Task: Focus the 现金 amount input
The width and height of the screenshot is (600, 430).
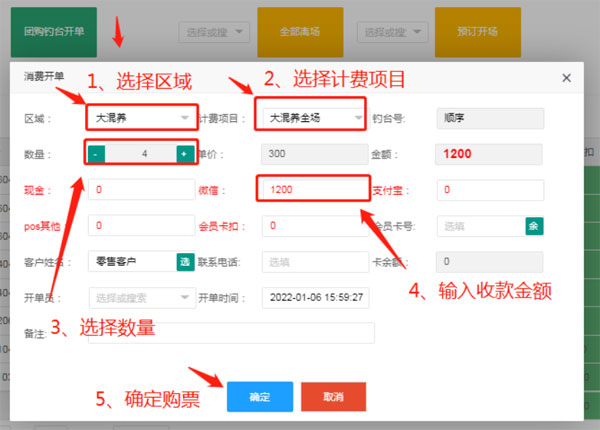Action: [142, 190]
